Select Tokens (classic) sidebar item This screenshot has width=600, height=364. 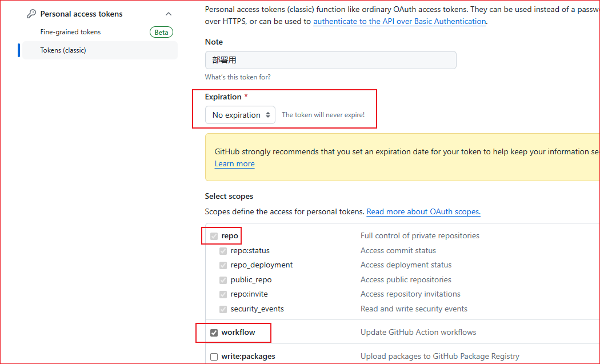[63, 50]
